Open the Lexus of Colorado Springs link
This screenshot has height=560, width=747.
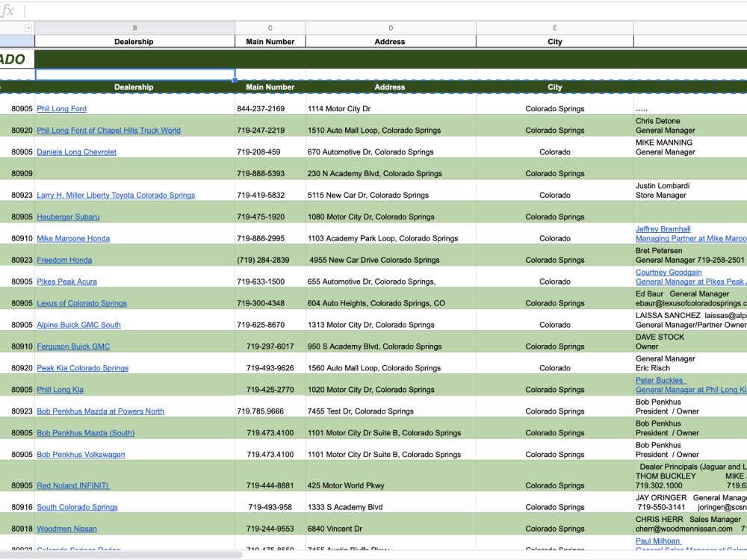coord(81,303)
